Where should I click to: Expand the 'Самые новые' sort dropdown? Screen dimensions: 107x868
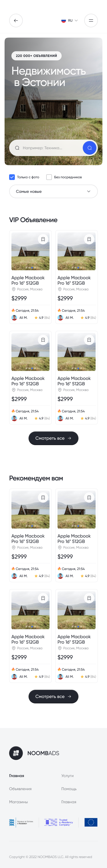[x=53, y=191]
